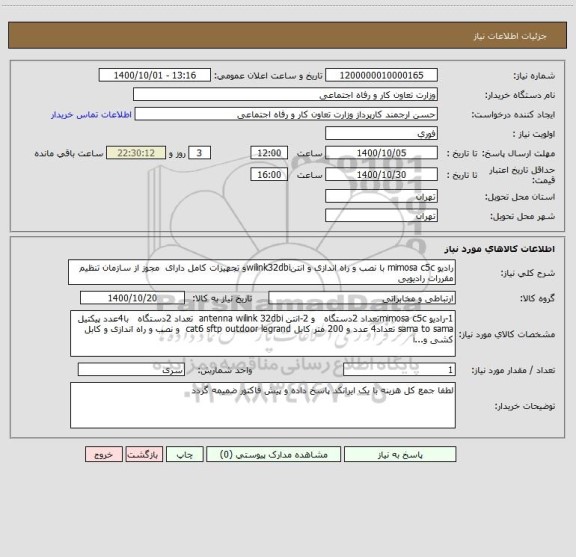576x557 pixels.
Task: Click the اولویت نیاز field showing فوری
Action: tap(381, 133)
